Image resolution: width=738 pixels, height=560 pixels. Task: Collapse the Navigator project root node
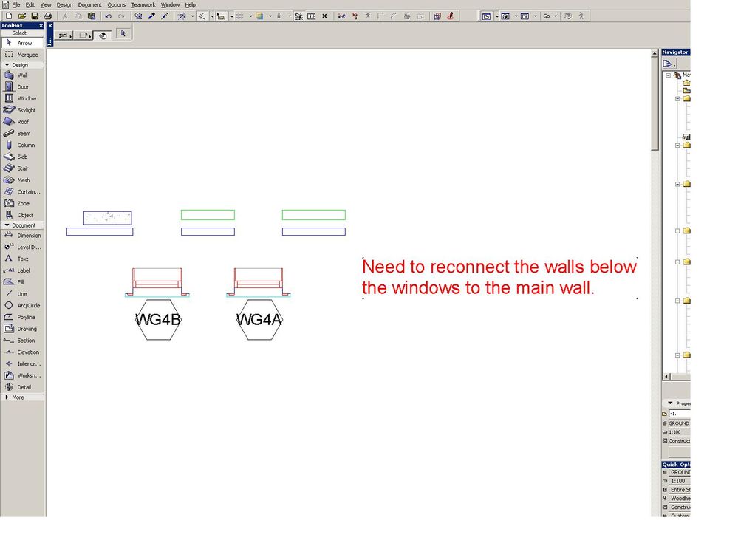pyautogui.click(x=669, y=75)
